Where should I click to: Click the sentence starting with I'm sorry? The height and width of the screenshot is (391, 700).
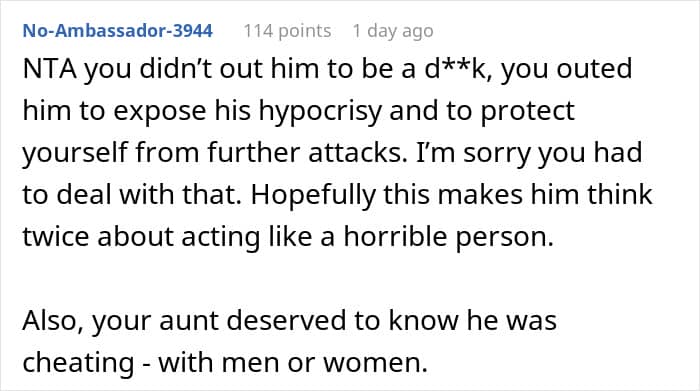pyautogui.click(x=529, y=154)
